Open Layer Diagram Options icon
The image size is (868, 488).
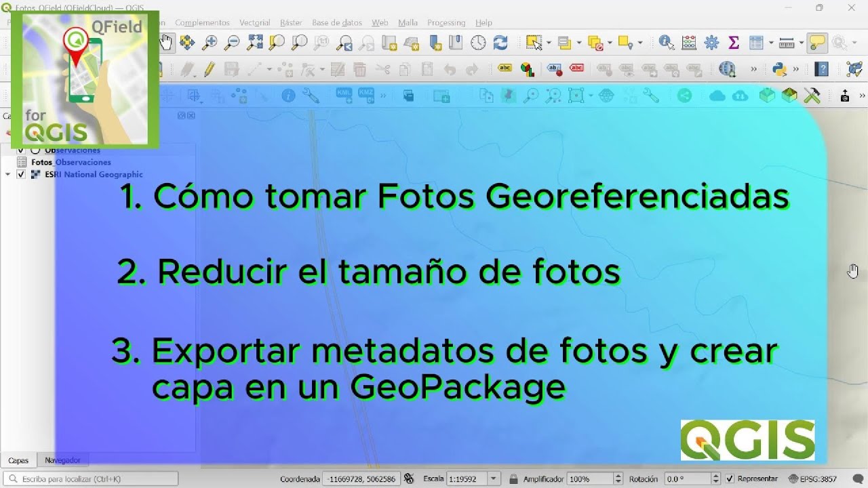(x=527, y=68)
